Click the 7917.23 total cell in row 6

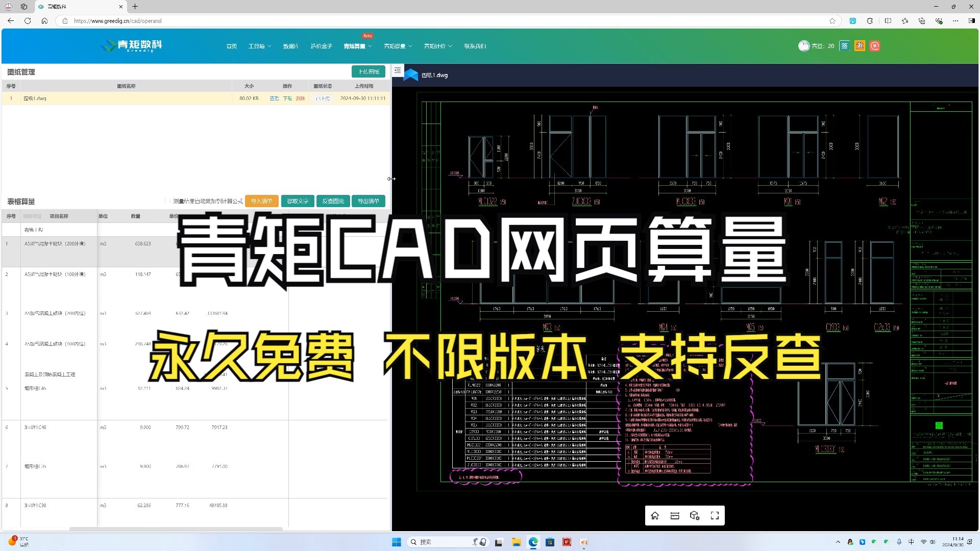coord(219,428)
